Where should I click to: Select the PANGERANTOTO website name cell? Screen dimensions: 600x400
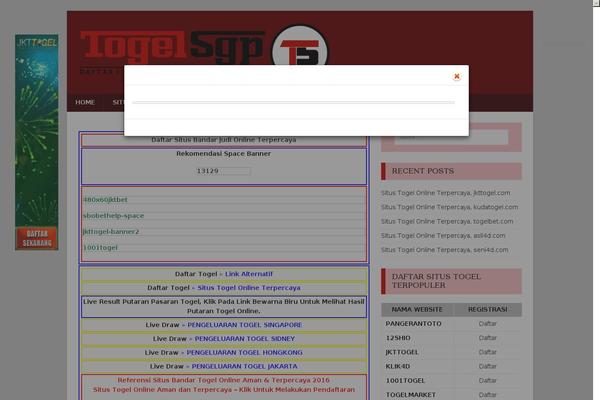click(x=413, y=324)
